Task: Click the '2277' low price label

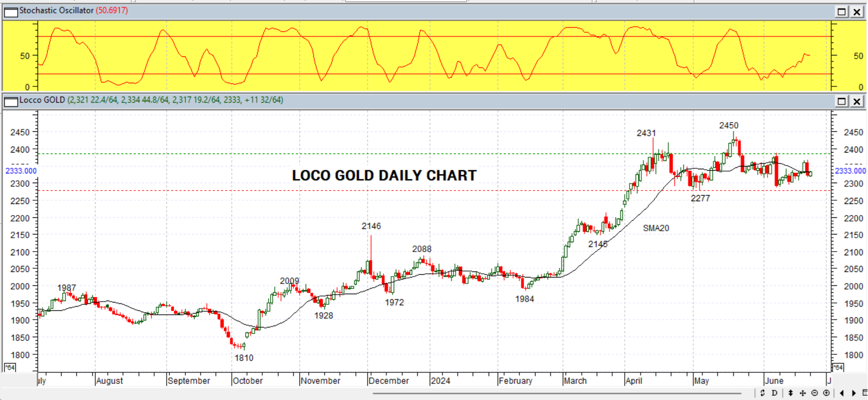Action: click(700, 198)
